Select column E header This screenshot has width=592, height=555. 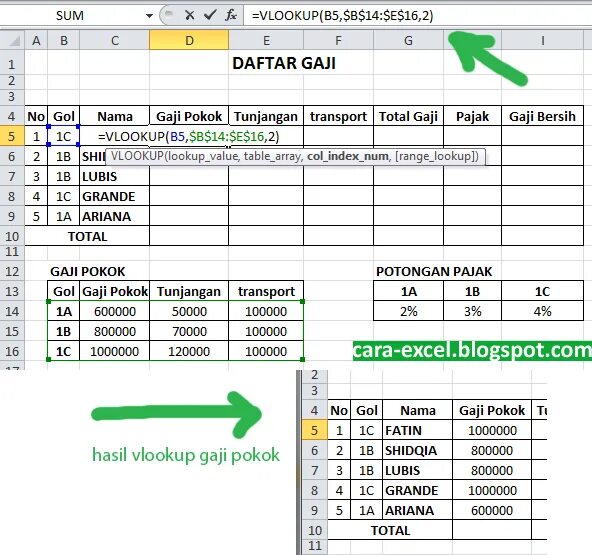coord(266,40)
